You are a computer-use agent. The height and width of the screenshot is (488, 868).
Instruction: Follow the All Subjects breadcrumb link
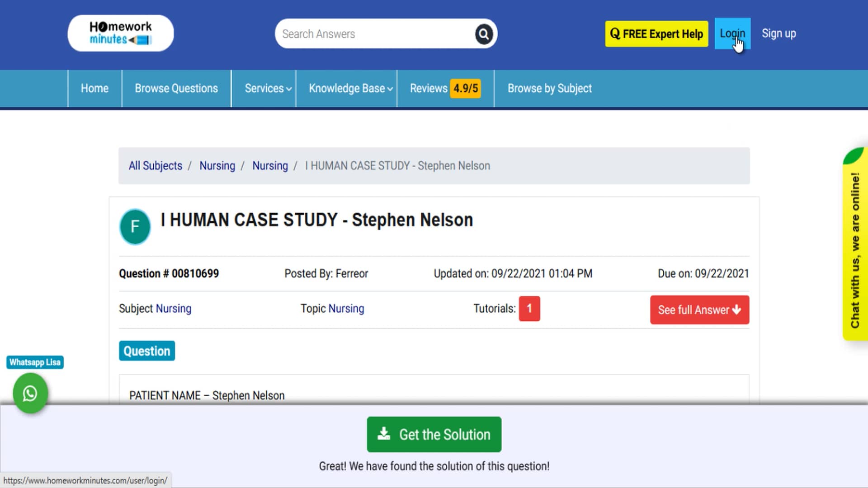(155, 166)
